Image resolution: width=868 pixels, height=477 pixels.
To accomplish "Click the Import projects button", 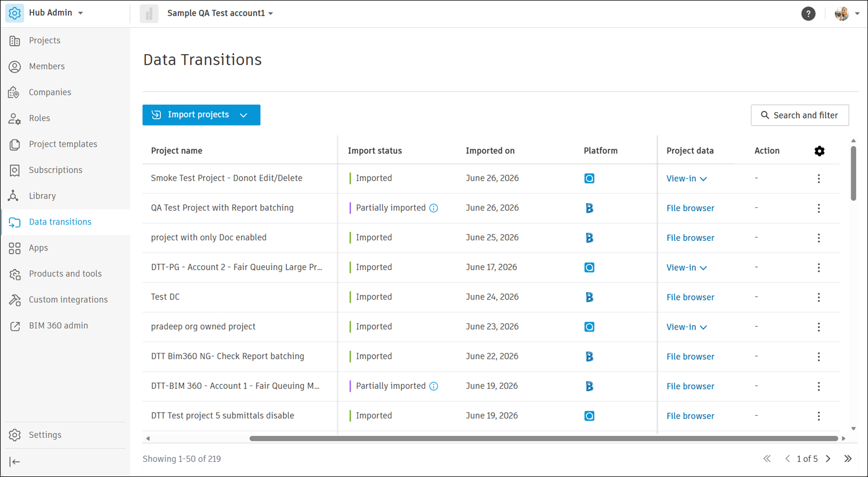I will (201, 115).
